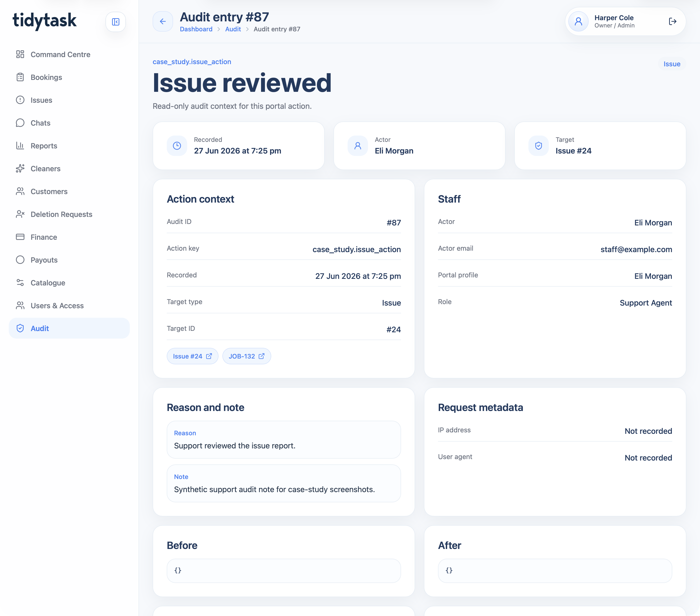Viewport: 700px width, 616px height.
Task: Open the Bookings section
Action: [x=69, y=77]
